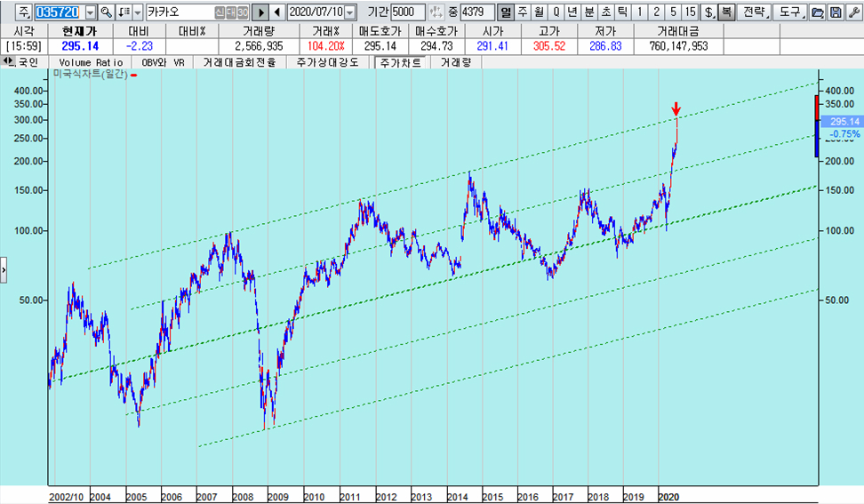The image size is (864, 504).
Task: Open the stock code dropdown arrow
Action: coord(90,12)
